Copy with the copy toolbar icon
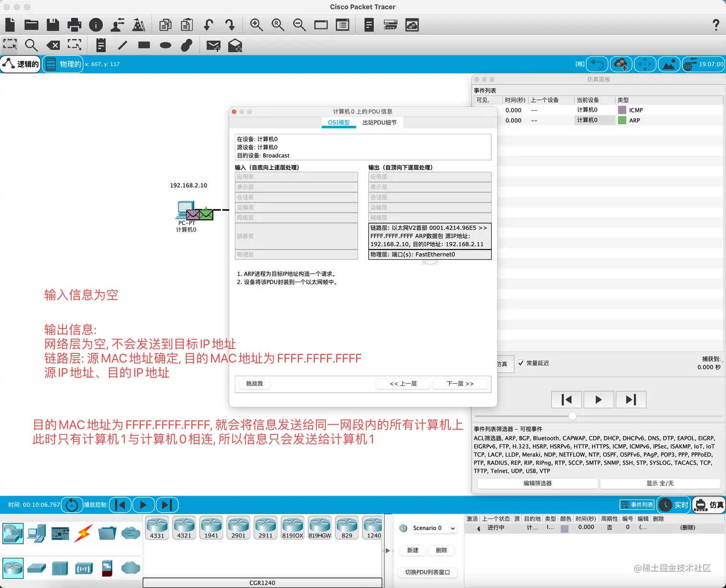 pos(165,24)
